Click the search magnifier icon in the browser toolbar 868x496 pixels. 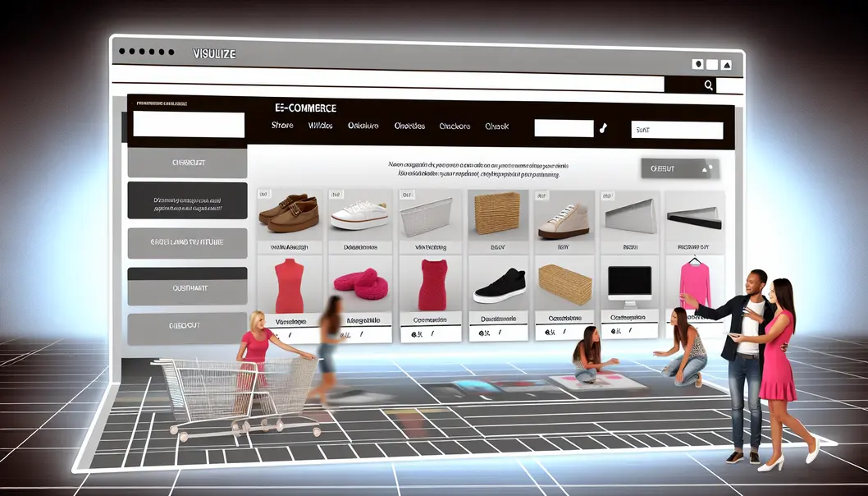[x=707, y=85]
